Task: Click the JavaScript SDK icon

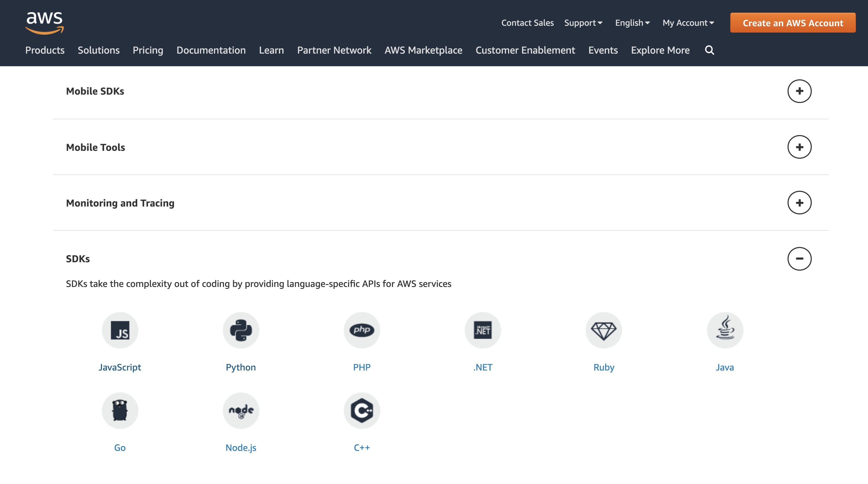Action: tap(120, 330)
